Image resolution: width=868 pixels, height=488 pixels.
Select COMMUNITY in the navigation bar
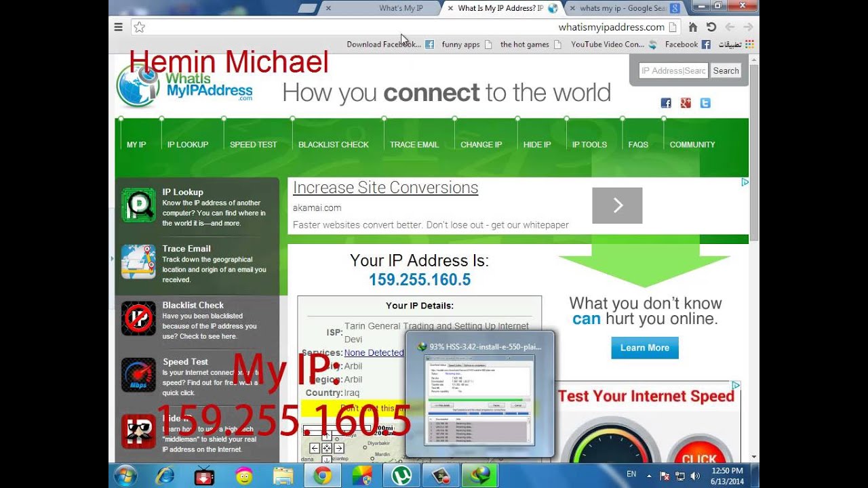(692, 144)
